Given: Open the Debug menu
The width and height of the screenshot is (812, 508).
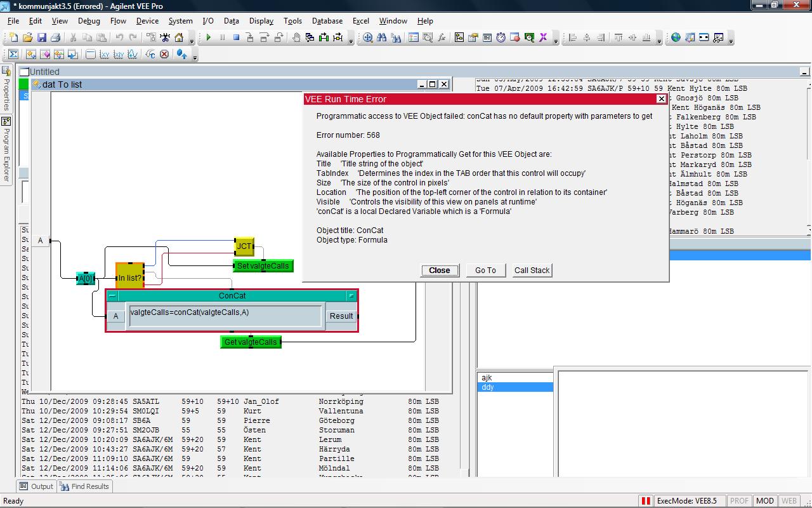Looking at the screenshot, I should [89, 21].
